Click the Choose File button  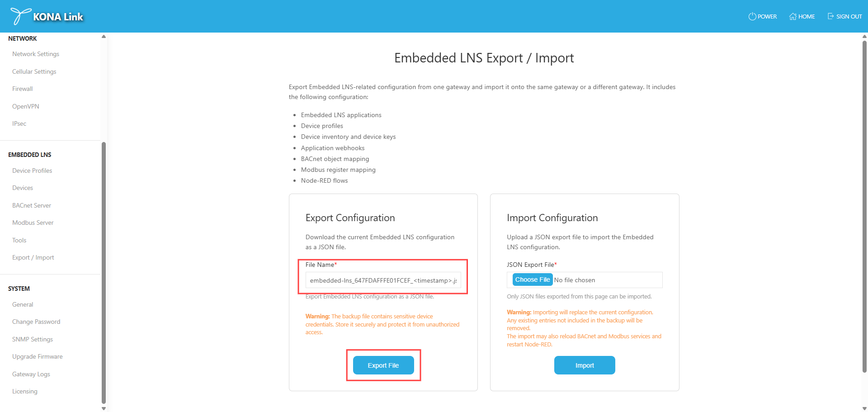coord(533,279)
